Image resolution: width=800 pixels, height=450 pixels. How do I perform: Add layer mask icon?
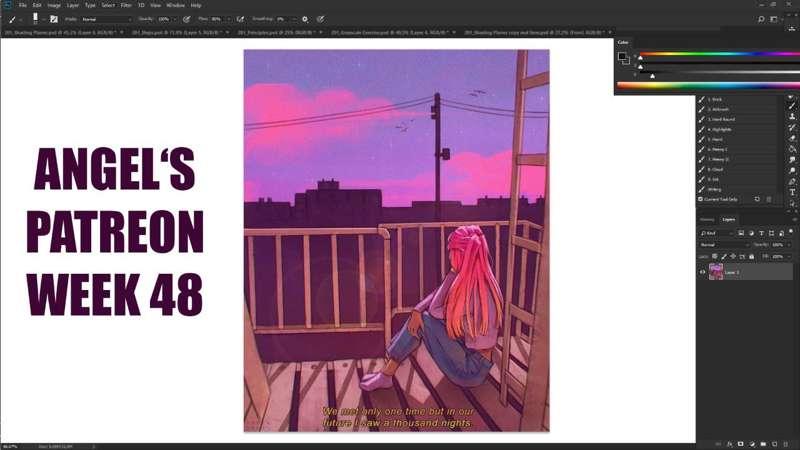(741, 444)
